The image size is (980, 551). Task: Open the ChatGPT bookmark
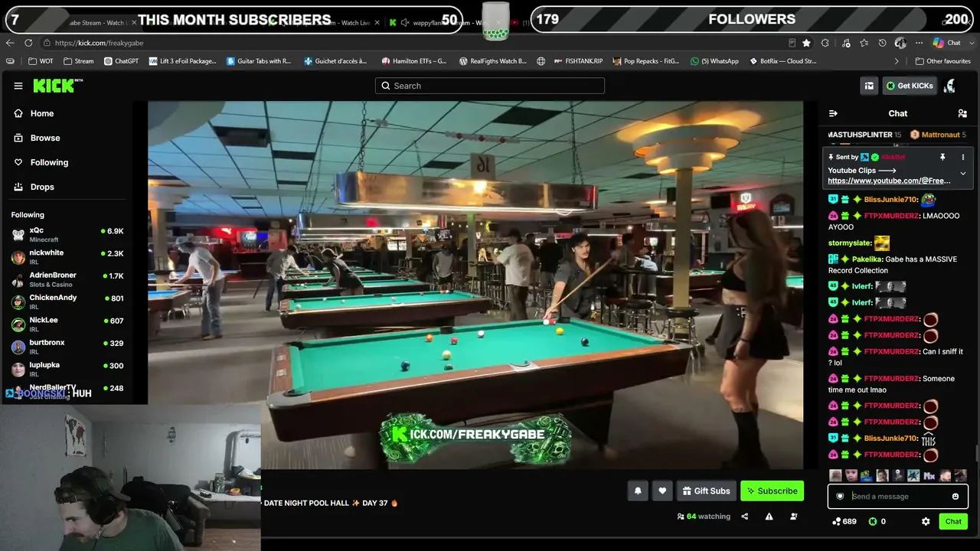[121, 61]
